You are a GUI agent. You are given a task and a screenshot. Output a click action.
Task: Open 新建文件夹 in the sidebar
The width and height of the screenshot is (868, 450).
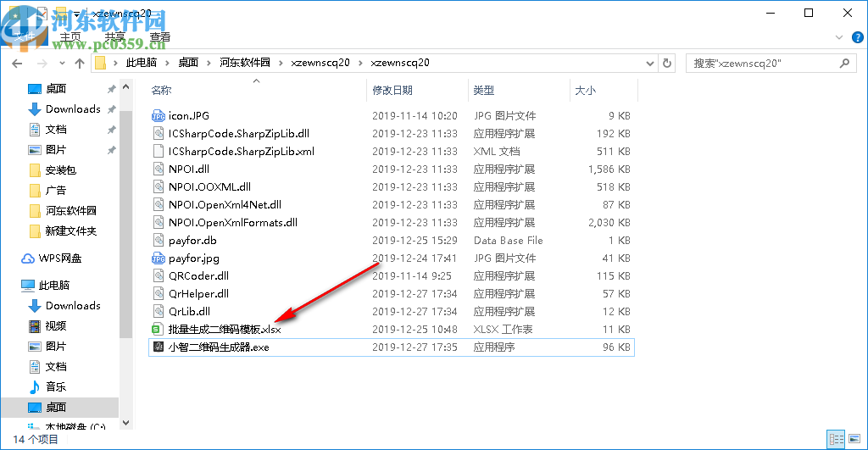click(63, 231)
